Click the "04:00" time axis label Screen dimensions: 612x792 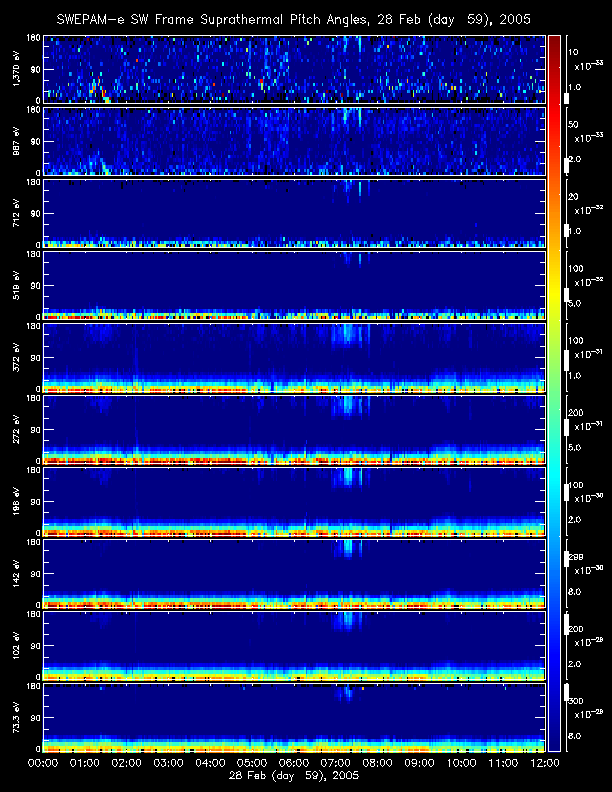(210, 763)
